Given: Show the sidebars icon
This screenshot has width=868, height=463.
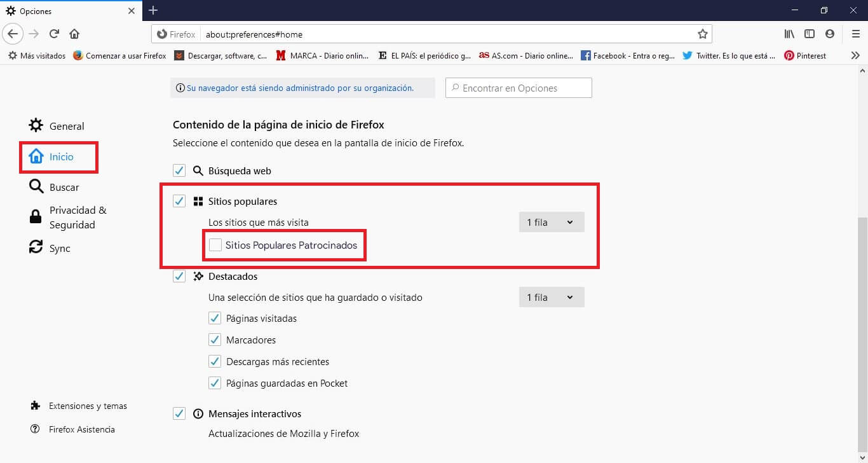Looking at the screenshot, I should coord(810,34).
